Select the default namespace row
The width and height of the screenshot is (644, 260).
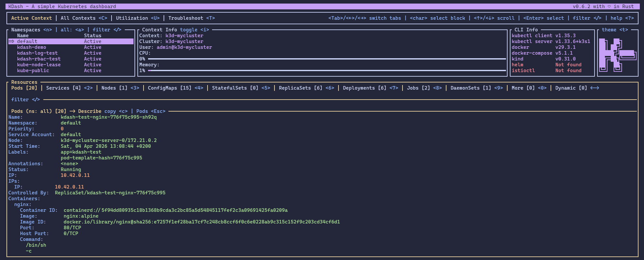coord(71,41)
